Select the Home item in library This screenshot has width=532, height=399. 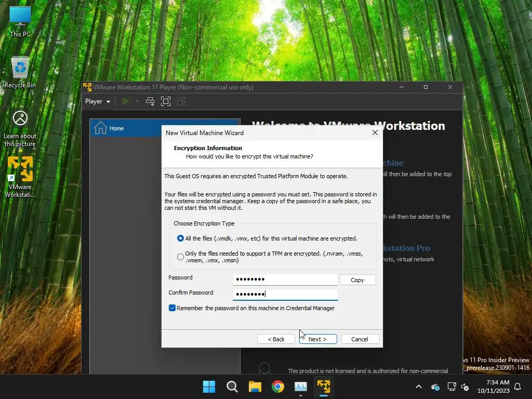click(x=165, y=128)
